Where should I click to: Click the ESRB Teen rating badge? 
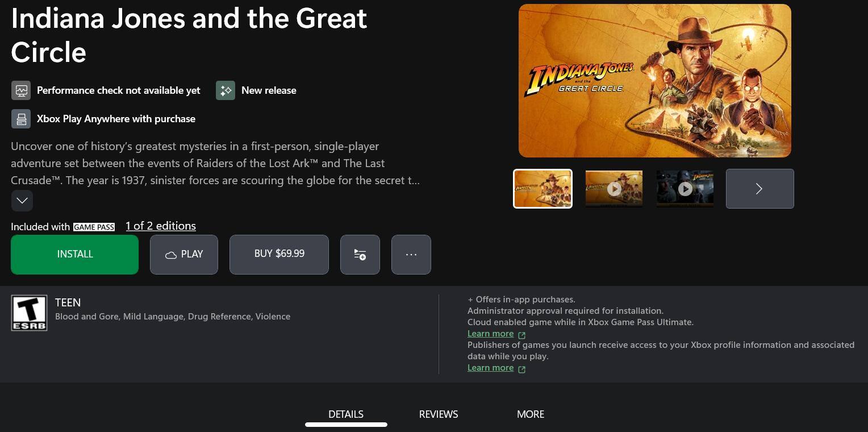click(x=29, y=313)
